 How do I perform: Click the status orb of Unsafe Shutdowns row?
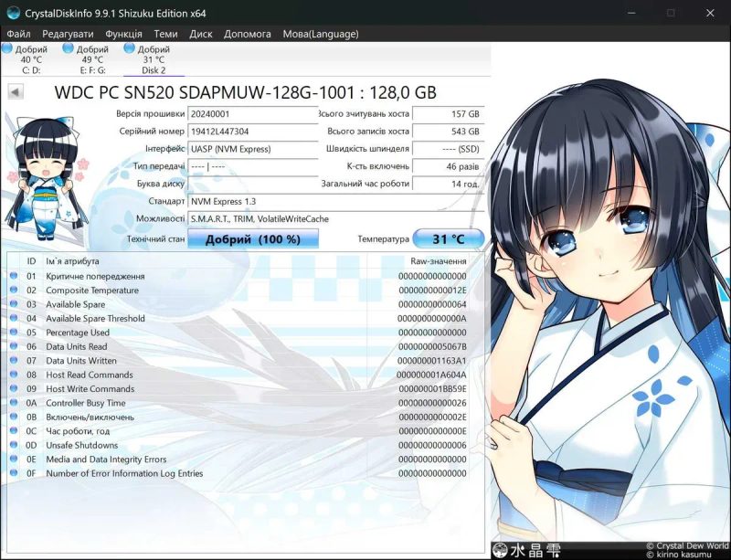(x=14, y=444)
